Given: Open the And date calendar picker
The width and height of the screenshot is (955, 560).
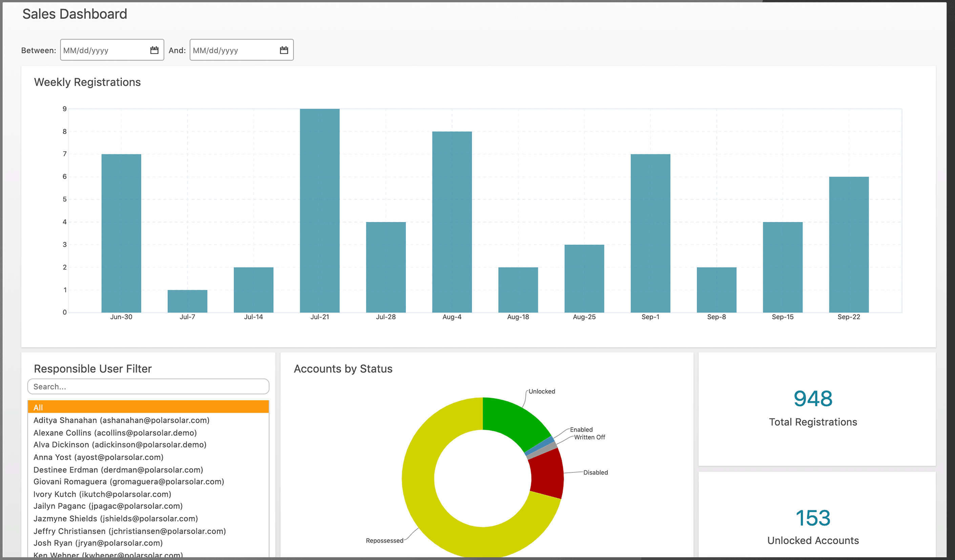Looking at the screenshot, I should [284, 50].
